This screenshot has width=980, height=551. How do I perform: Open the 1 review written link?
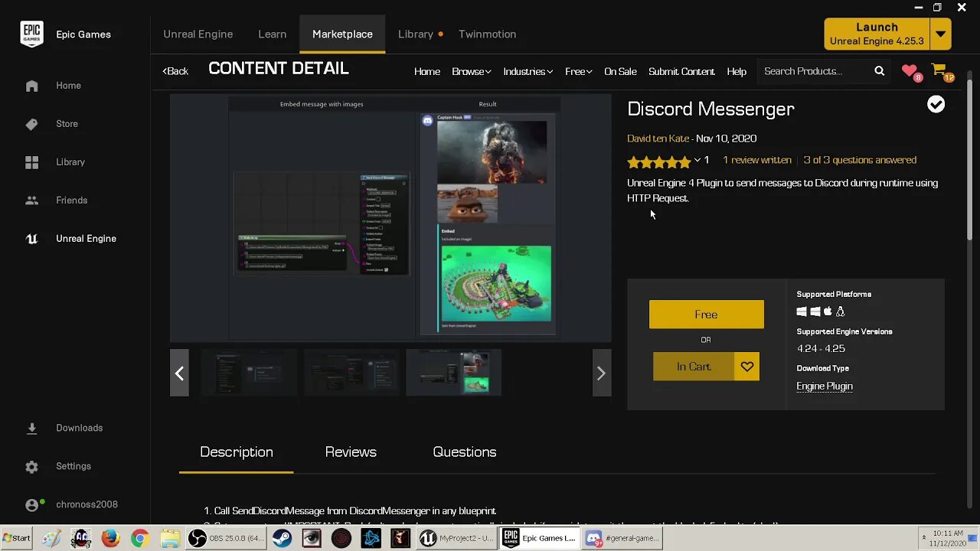click(757, 160)
